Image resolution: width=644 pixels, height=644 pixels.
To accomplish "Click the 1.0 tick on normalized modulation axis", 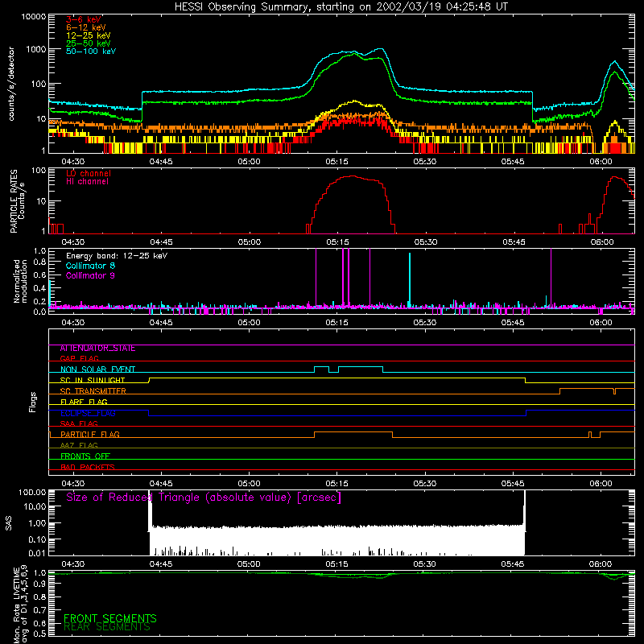I will click(x=39, y=250).
